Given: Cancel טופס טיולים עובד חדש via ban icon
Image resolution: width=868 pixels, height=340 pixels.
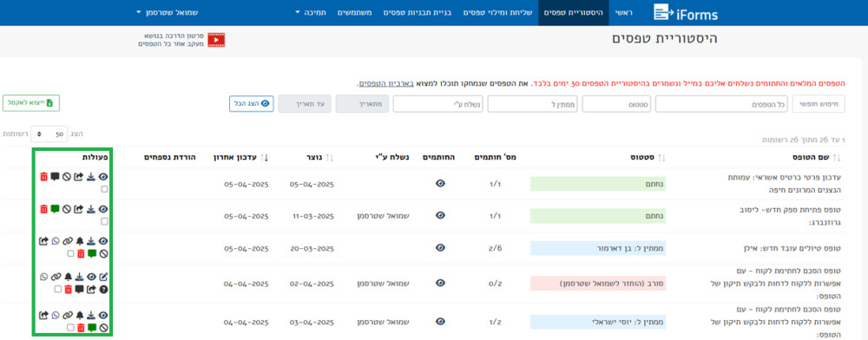Looking at the screenshot, I should point(103,254).
